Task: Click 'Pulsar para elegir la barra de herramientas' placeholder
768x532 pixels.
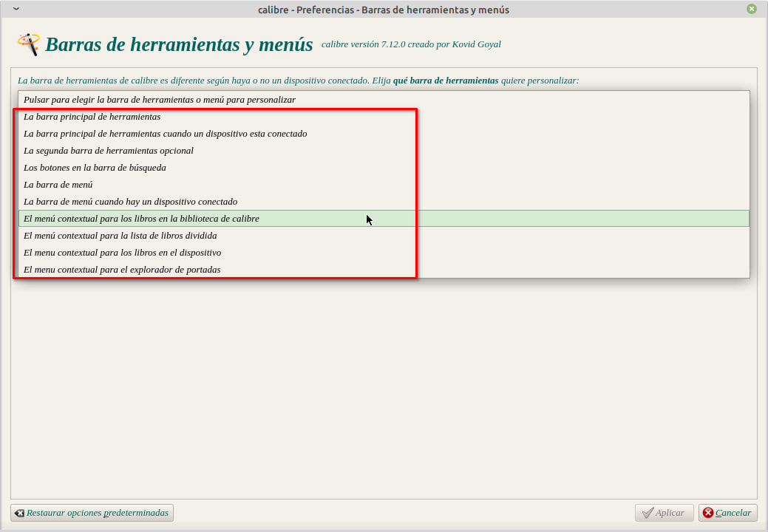Action: click(x=384, y=99)
